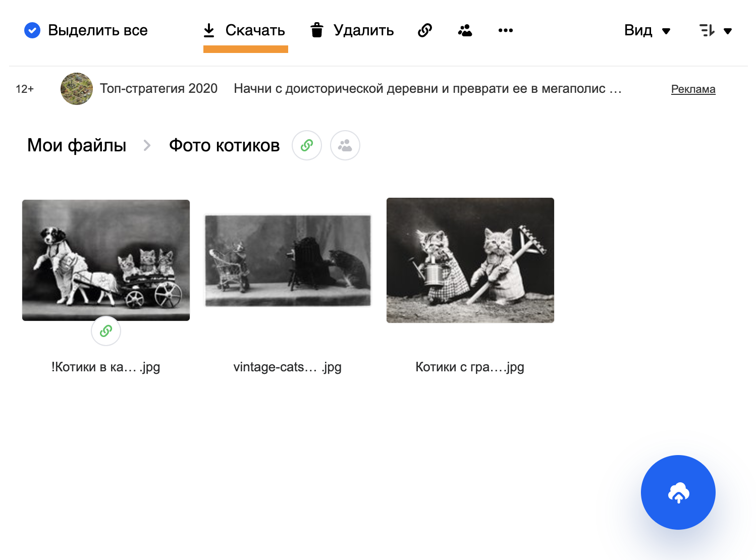Click the green link badge under first photo

point(106,331)
